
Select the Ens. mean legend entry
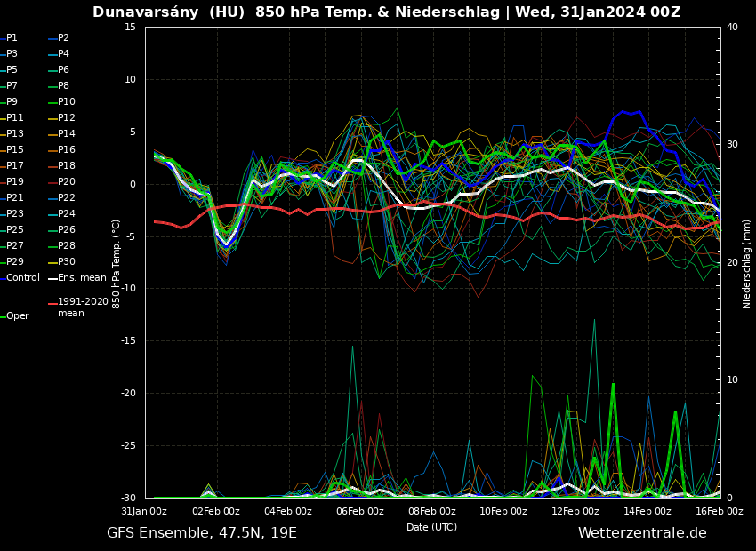click(81, 278)
